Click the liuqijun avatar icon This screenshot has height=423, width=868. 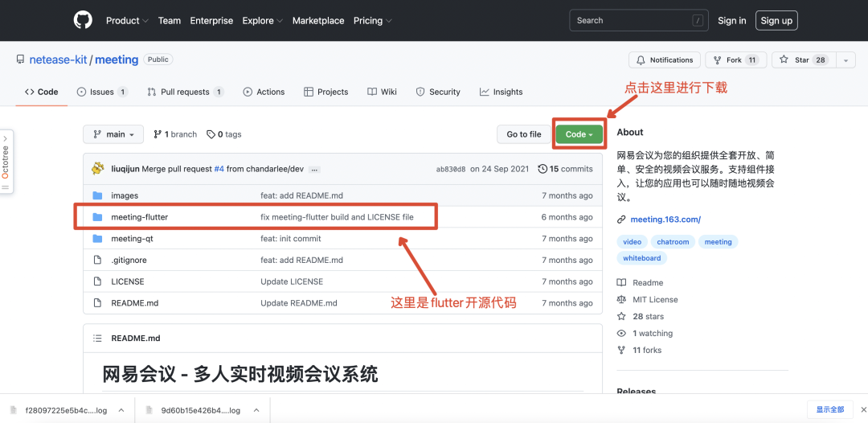tap(99, 169)
